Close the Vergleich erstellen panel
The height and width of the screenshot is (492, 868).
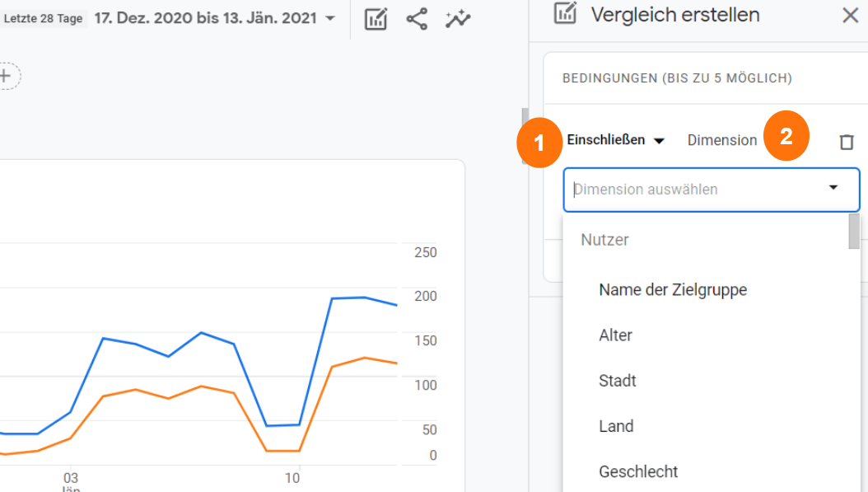coord(852,14)
